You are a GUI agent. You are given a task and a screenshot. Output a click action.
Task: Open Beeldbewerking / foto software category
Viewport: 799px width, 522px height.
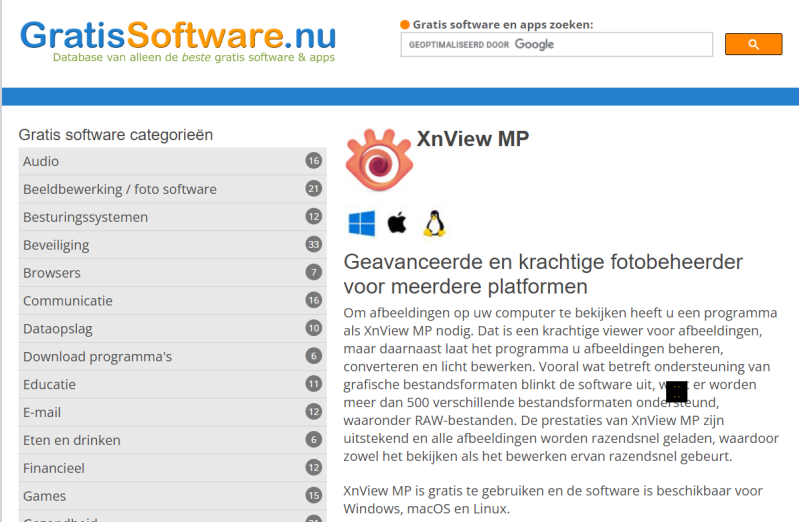[172, 189]
